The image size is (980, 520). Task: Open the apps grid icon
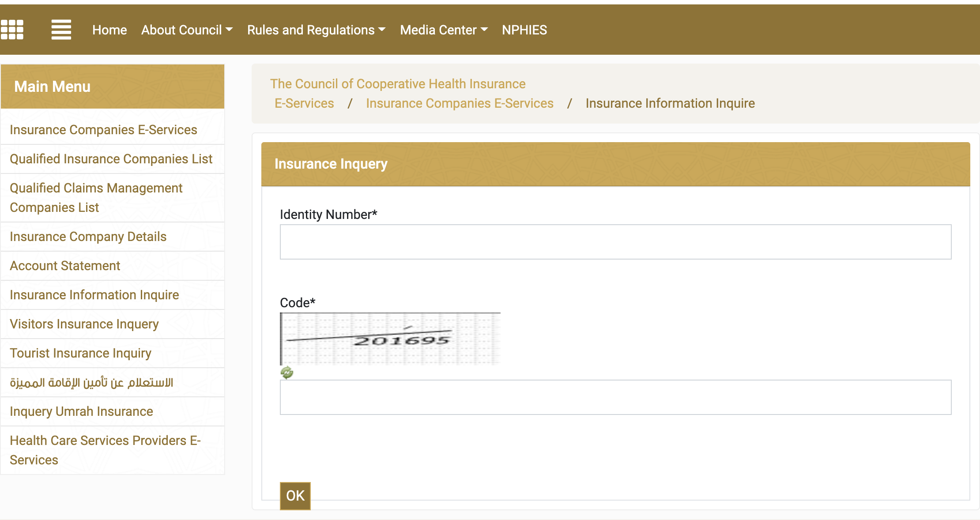click(x=12, y=30)
